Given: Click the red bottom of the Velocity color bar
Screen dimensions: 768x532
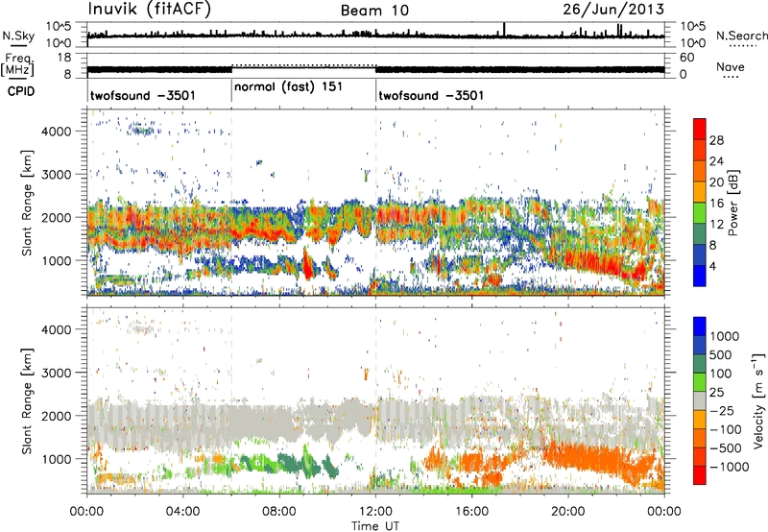Looking at the screenshot, I should [x=700, y=475].
